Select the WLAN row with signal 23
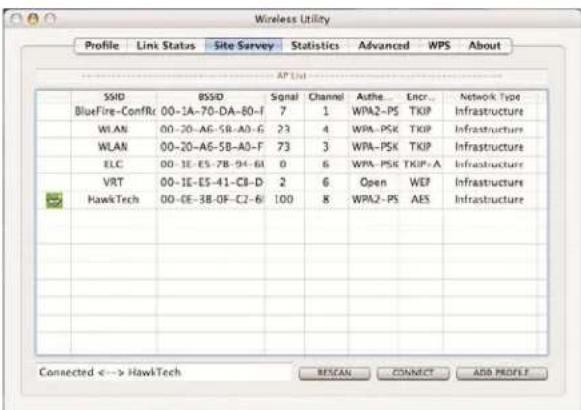The width and height of the screenshot is (581, 410). [x=292, y=129]
